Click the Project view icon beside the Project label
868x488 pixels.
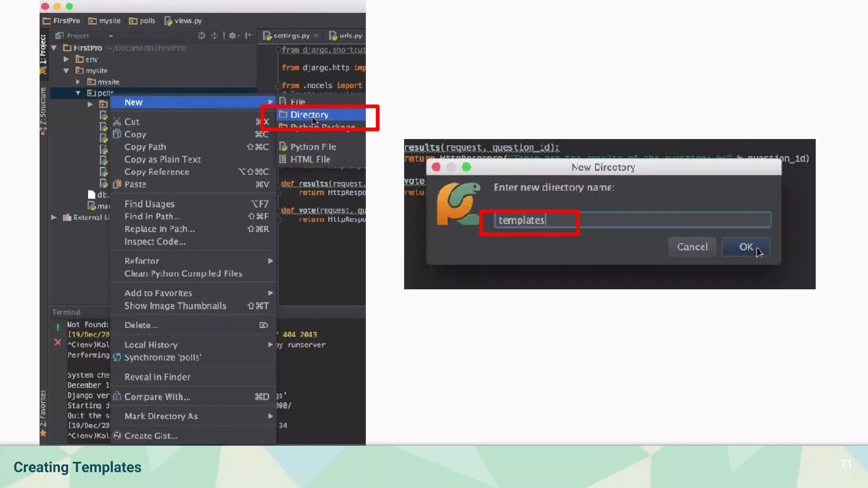click(59, 36)
